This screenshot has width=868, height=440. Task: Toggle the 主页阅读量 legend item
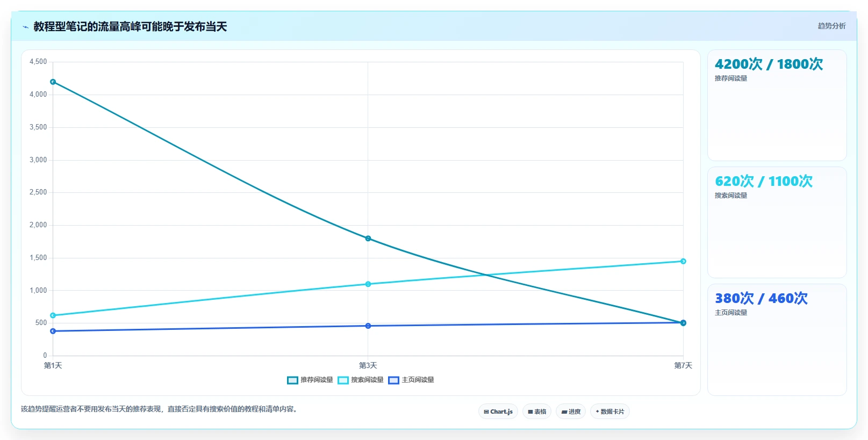pyautogui.click(x=411, y=380)
